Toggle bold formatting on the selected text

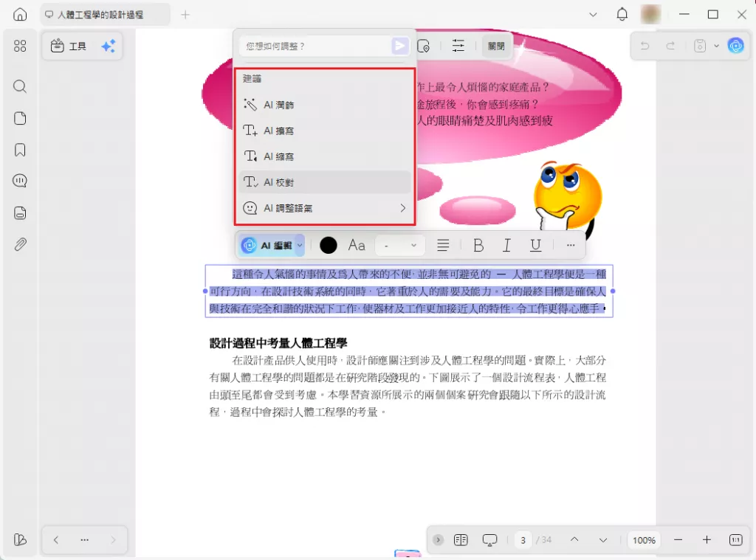[478, 245]
